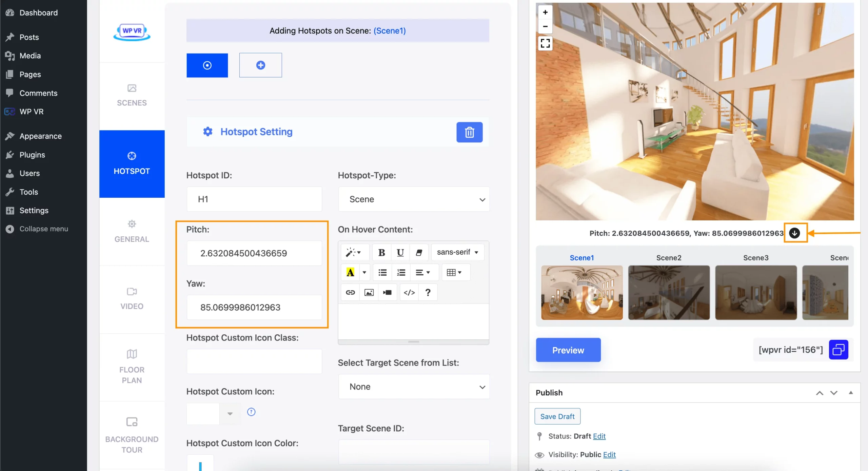
Task: Click the BACKGROUND TOUR icon in sidebar
Action: (x=132, y=422)
